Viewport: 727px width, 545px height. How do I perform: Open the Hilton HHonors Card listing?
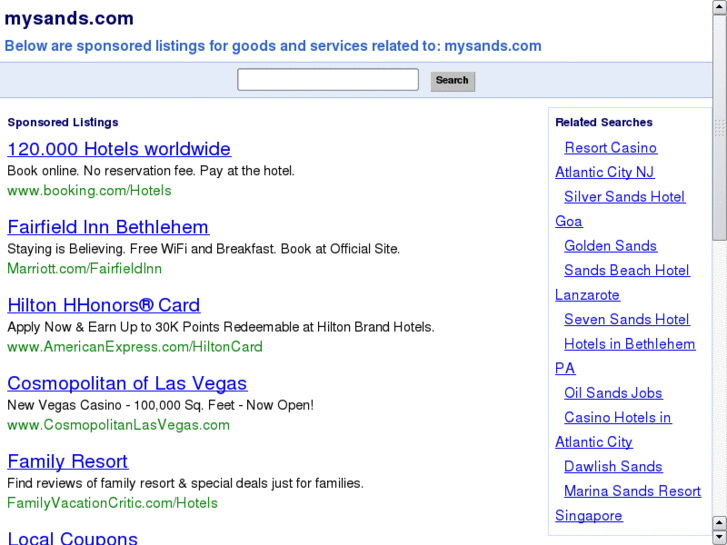104,305
